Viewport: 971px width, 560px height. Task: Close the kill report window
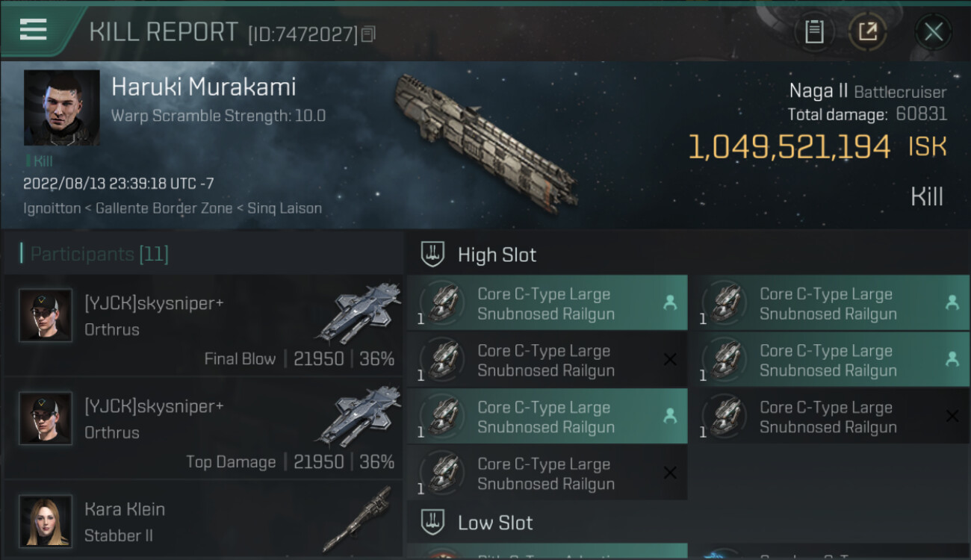pos(933,32)
